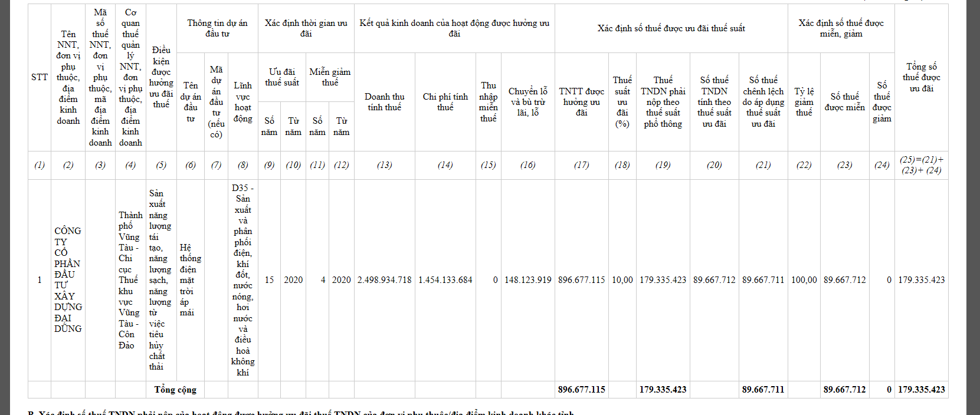Select the revenue value 2.498.934.718

tap(384, 280)
